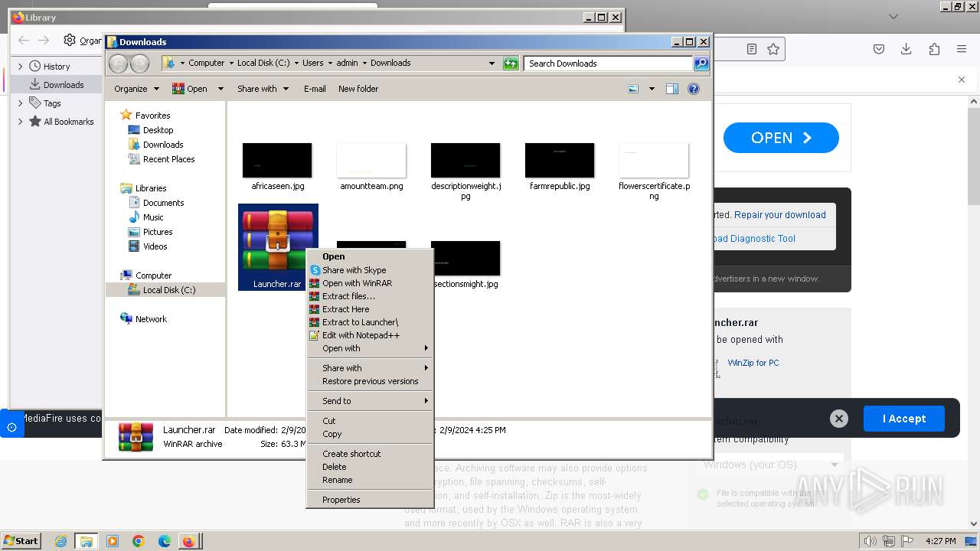980x551 pixels.
Task: Click the Users breadcrumb segment
Action: click(x=312, y=64)
